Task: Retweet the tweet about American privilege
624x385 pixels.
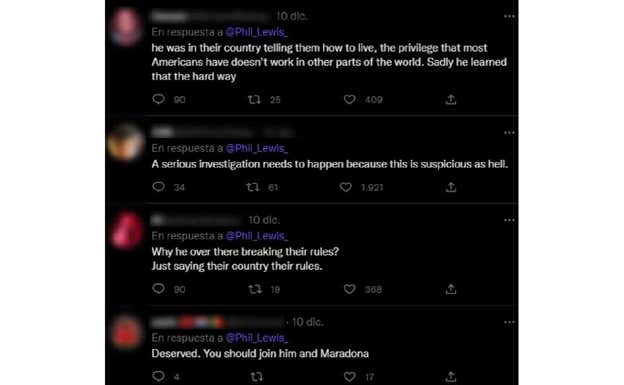Action: pyautogui.click(x=254, y=99)
